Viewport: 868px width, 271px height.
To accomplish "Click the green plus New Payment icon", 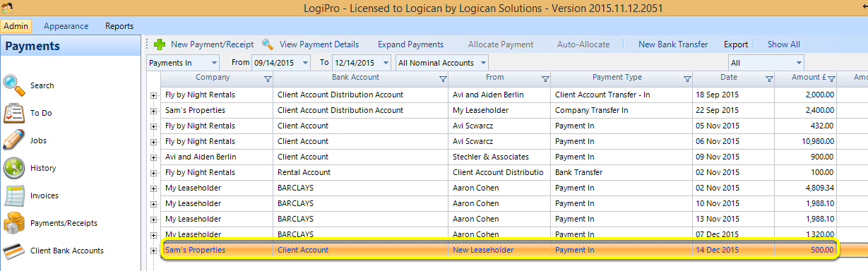I will (160, 44).
